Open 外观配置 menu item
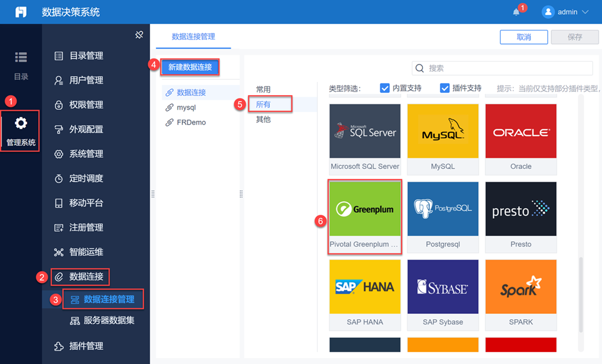Viewport: 602px width, 364px height. (86, 130)
